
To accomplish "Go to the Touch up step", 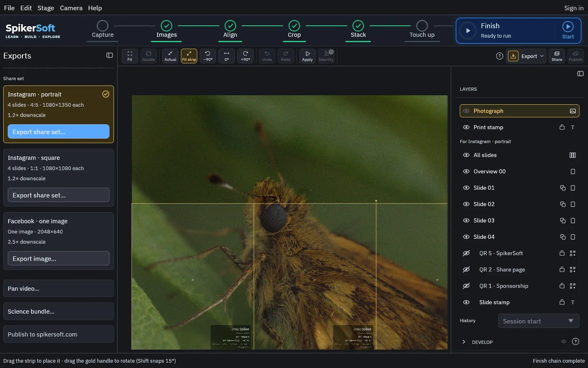I will pos(422,30).
